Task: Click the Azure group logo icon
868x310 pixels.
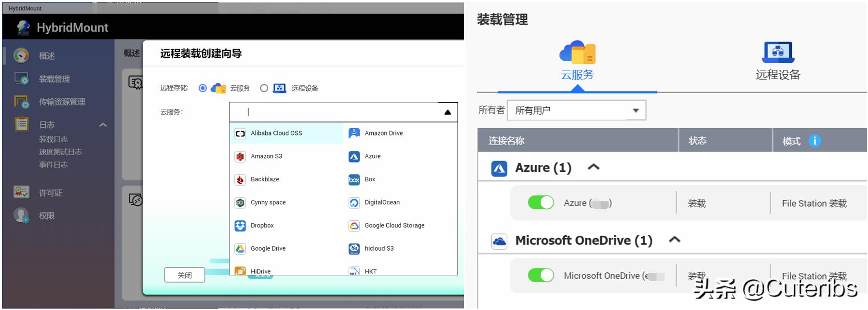Action: (x=499, y=169)
